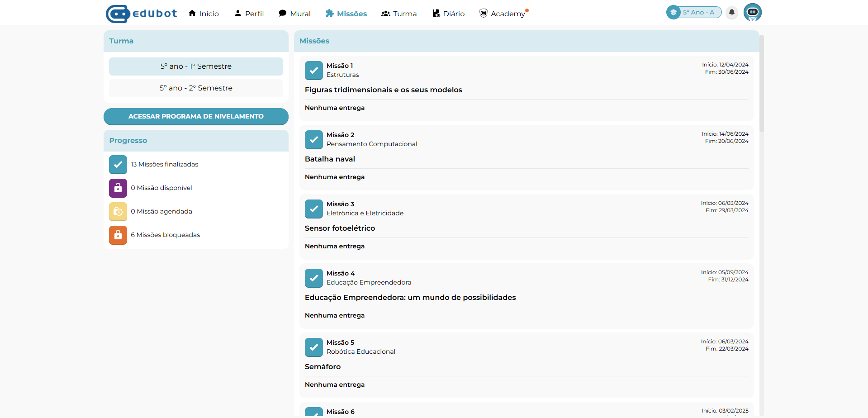Screen dimensions: 868x418
Task: Open the notifications bell
Action: pos(731,13)
